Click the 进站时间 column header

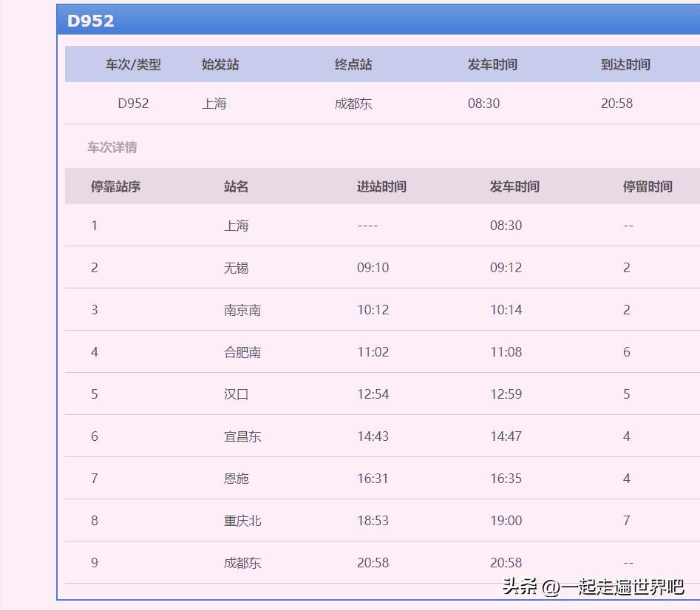(x=381, y=186)
